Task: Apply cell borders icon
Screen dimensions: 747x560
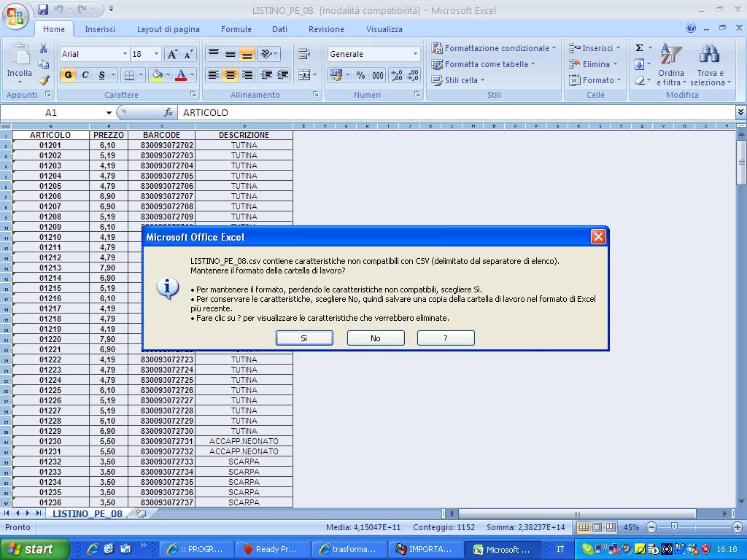Action: (129, 75)
